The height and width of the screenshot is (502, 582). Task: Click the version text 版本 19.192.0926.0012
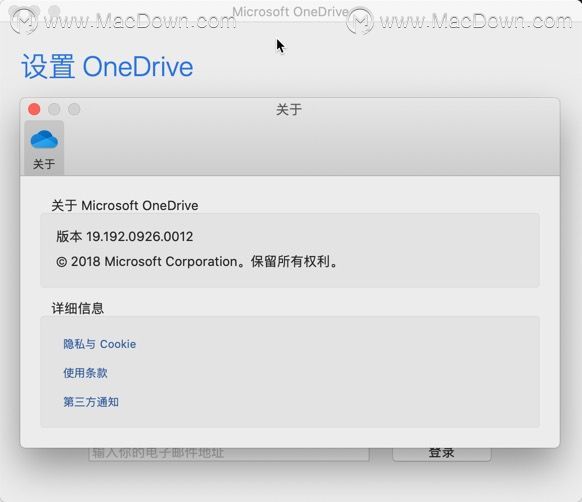125,237
